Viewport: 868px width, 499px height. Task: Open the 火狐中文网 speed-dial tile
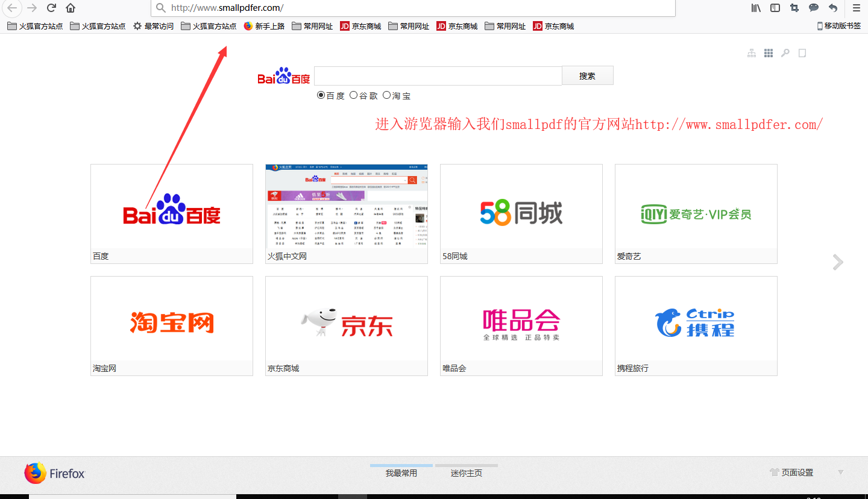(347, 214)
